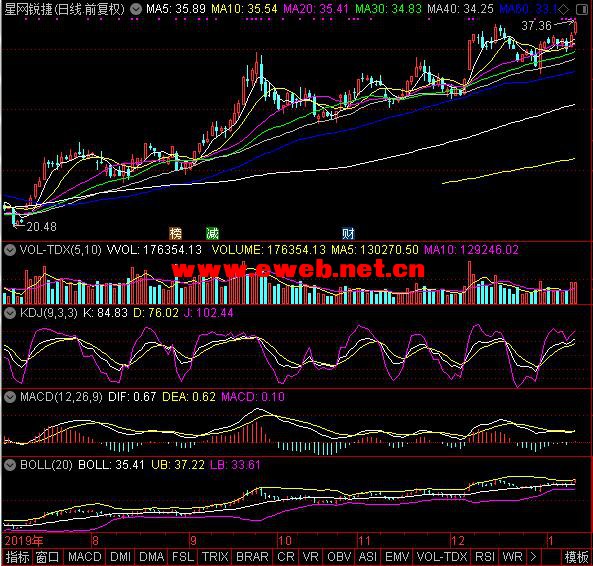The width and height of the screenshot is (593, 566).
Task: Click the 37.36 high price label
Action: 536,26
